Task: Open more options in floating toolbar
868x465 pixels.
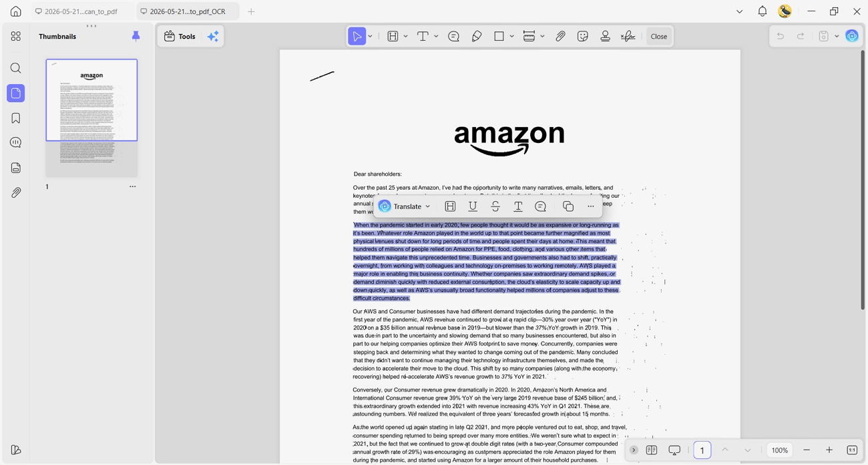Action: pyautogui.click(x=591, y=206)
